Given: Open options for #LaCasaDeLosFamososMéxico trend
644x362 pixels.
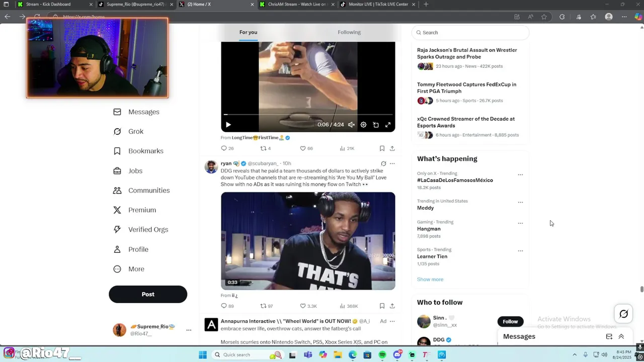Looking at the screenshot, I should [520, 175].
